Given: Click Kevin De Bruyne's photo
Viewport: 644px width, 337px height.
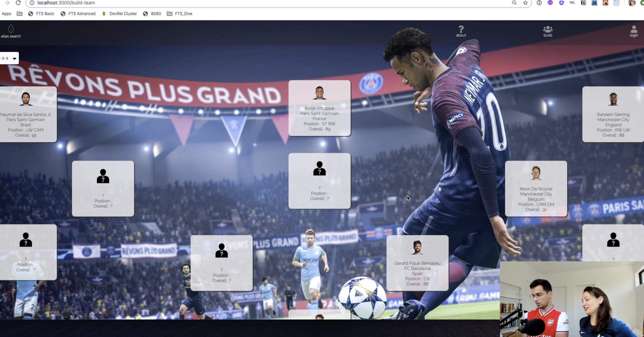Looking at the screenshot, I should 536,173.
